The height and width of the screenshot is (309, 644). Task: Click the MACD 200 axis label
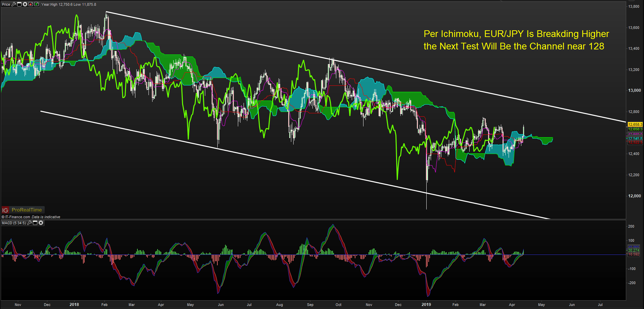click(x=631, y=226)
